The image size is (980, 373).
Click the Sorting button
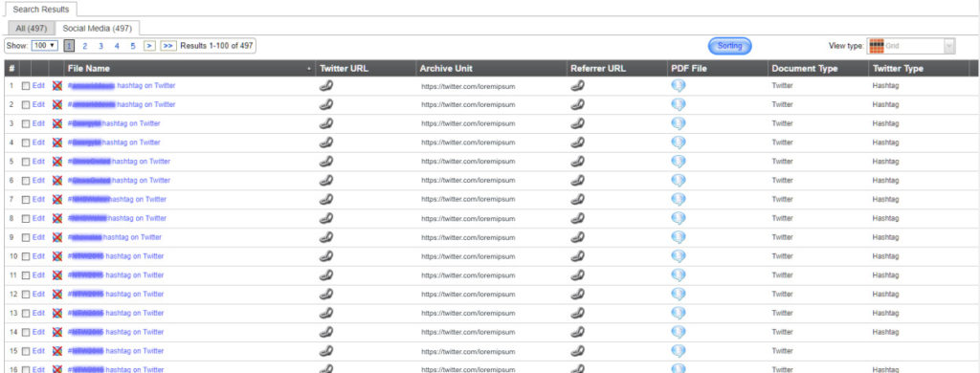coord(729,46)
